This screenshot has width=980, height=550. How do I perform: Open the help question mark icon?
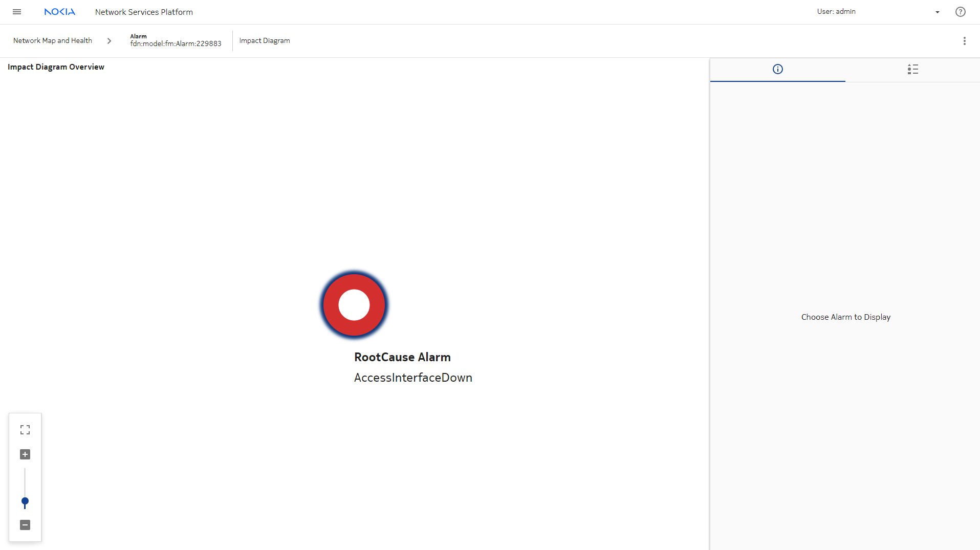tap(960, 12)
